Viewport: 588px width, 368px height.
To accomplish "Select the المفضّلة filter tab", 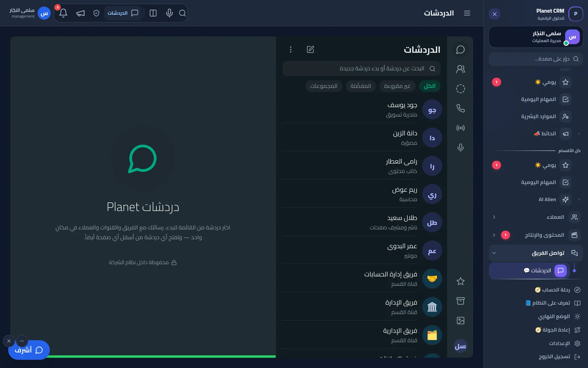I will coord(361,86).
